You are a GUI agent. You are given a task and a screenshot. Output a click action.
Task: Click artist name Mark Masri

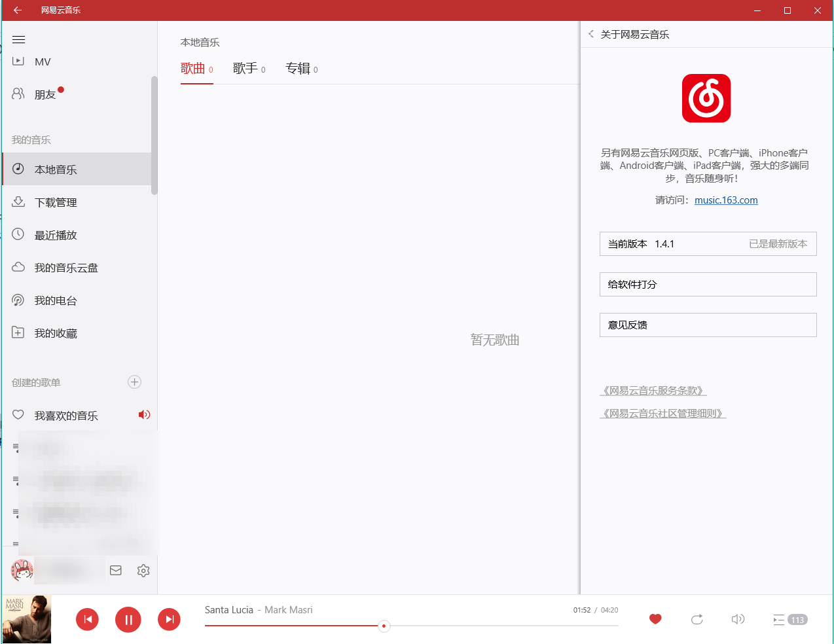coord(289,610)
